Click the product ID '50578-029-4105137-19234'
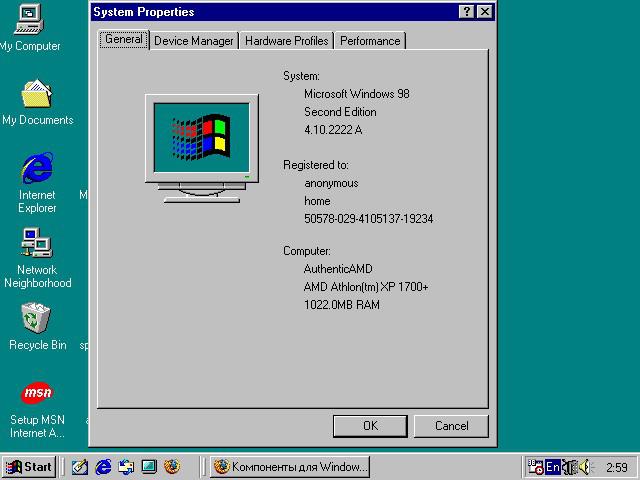 point(369,219)
